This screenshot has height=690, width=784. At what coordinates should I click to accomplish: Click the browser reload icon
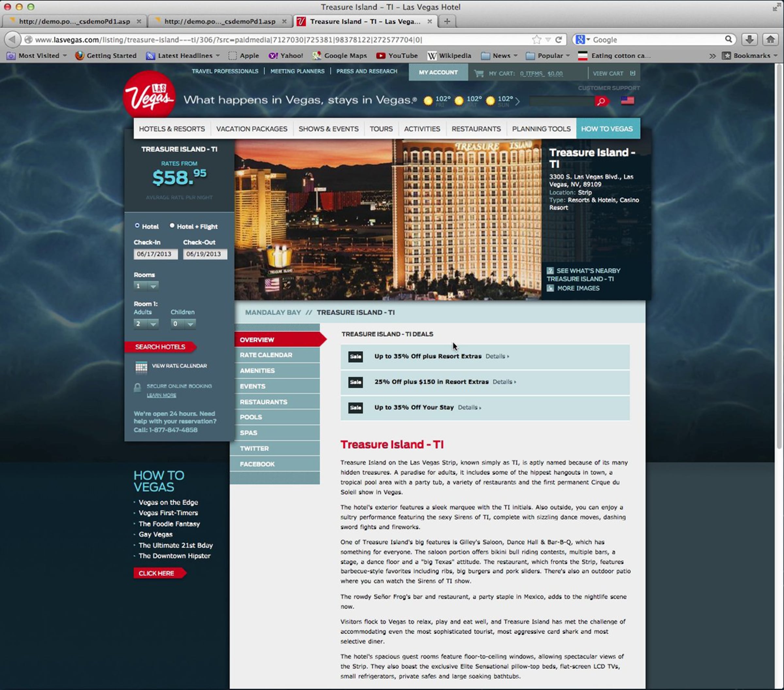(x=559, y=39)
